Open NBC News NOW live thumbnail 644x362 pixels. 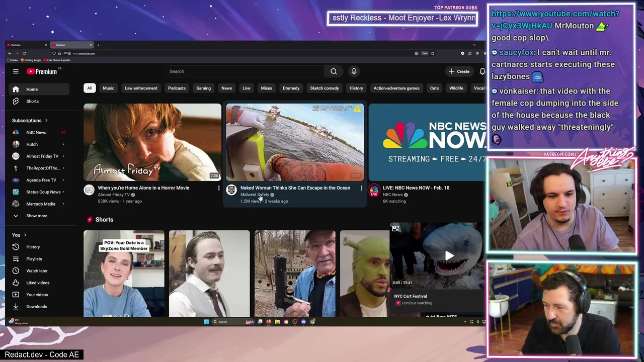point(428,142)
